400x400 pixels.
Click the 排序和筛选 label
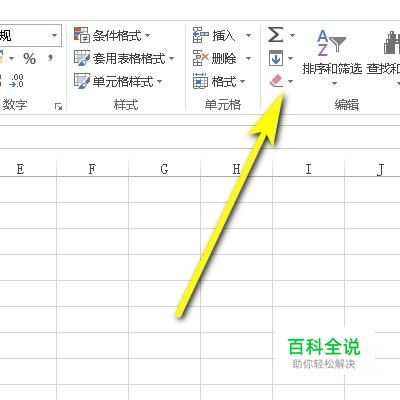click(332, 69)
